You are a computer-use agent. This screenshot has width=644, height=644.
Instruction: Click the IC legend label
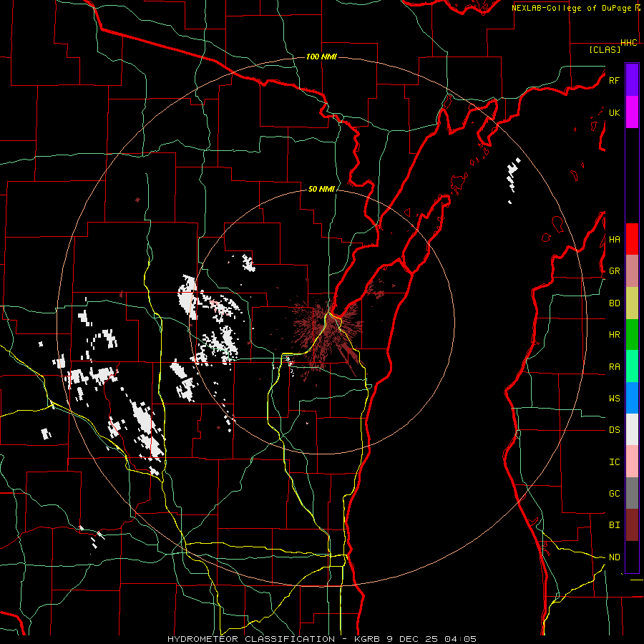coord(614,462)
